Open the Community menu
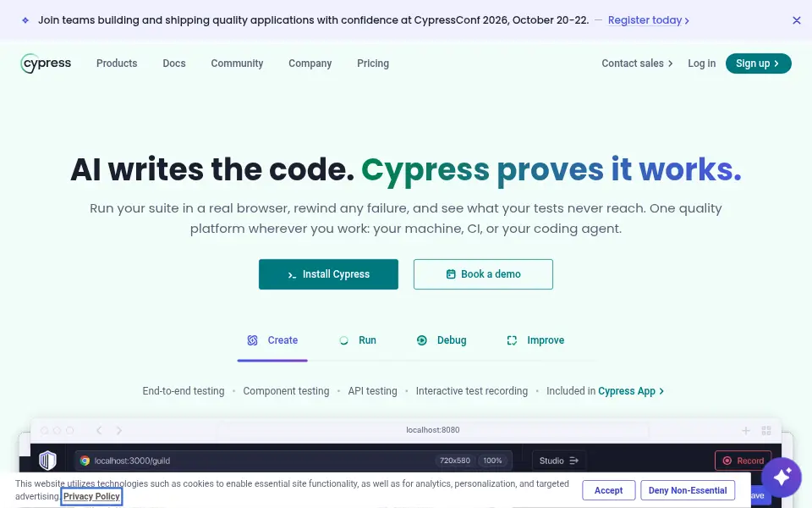 click(237, 63)
